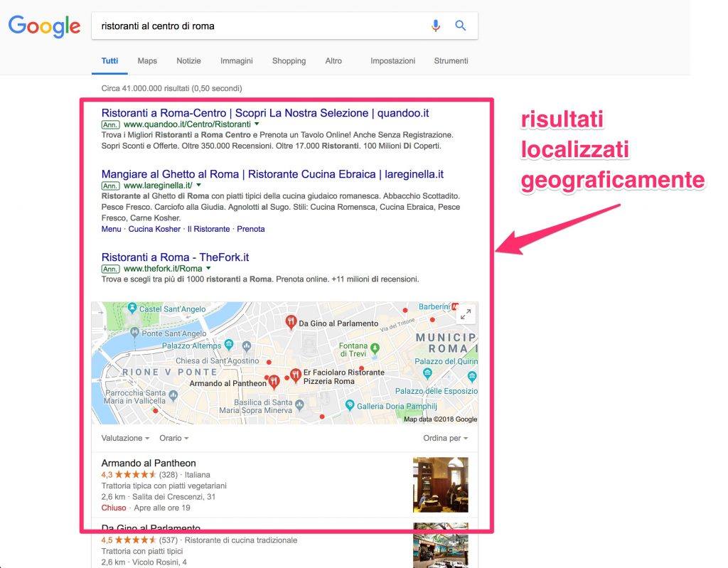Open the Valutazione filter dropdown
Screen dimensions: 728x568
pyautogui.click(x=125, y=438)
